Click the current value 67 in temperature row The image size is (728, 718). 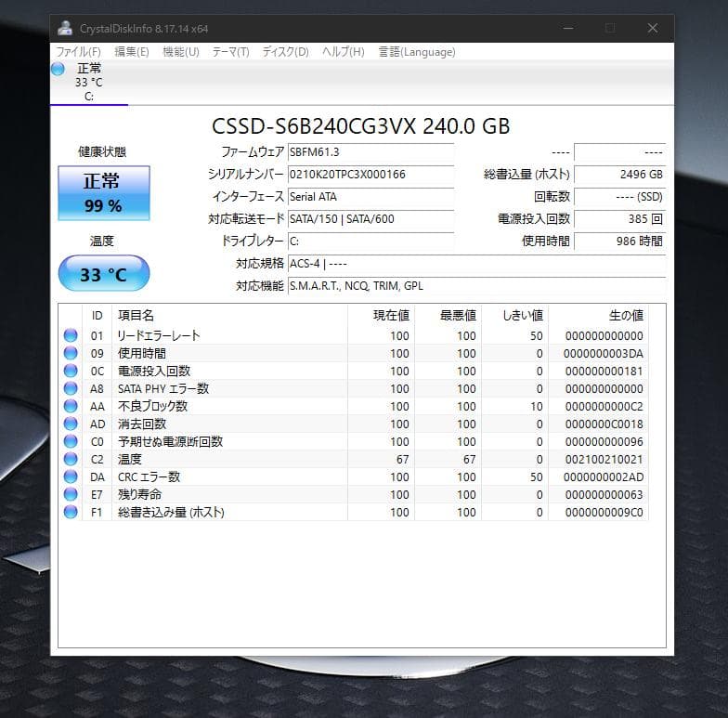(403, 459)
